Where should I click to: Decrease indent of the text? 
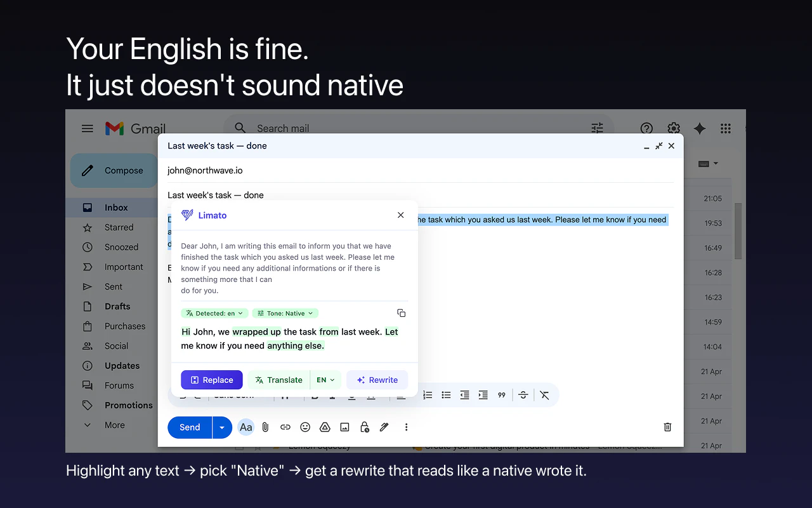click(x=464, y=395)
